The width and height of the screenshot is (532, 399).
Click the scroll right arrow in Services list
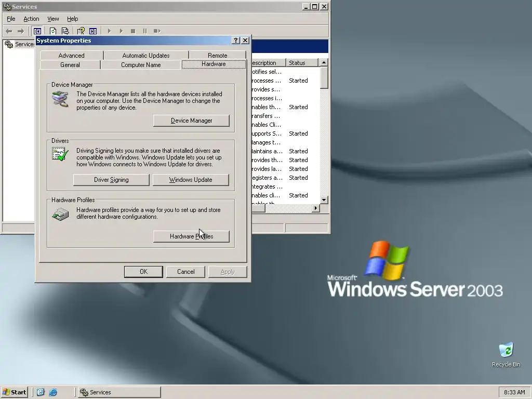(x=315, y=208)
